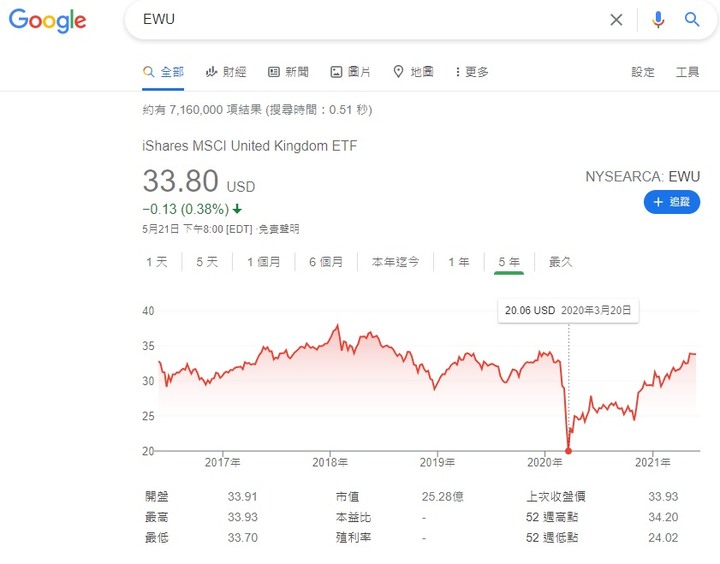Select the 1 個月 chart range

[x=264, y=262]
